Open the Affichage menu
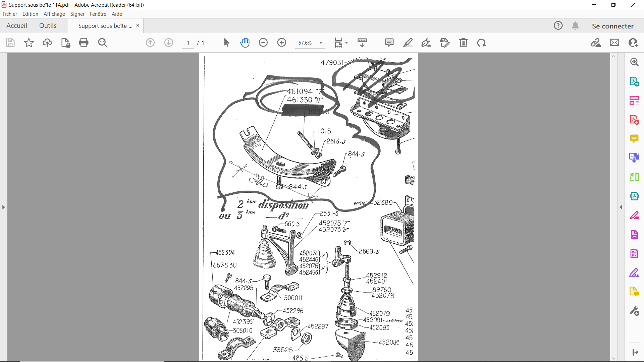644x362 pixels. [x=54, y=14]
